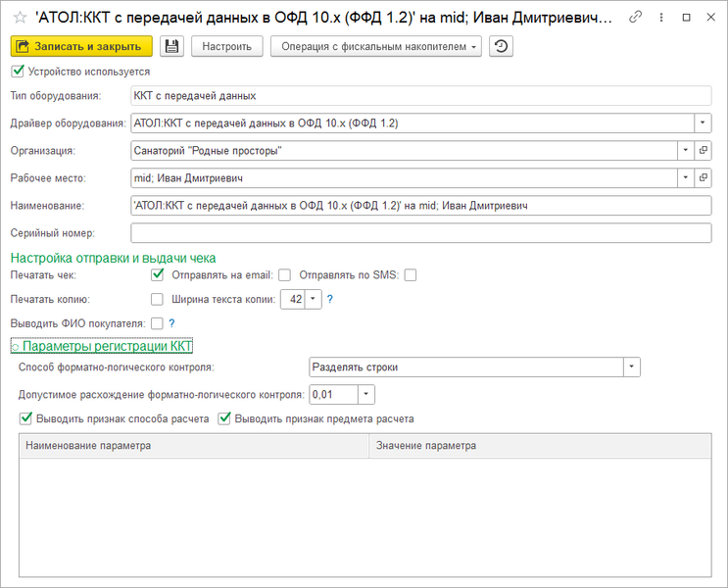Expand Драйвер оборудования dropdown list
The width and height of the screenshot is (728, 588).
tap(703, 123)
